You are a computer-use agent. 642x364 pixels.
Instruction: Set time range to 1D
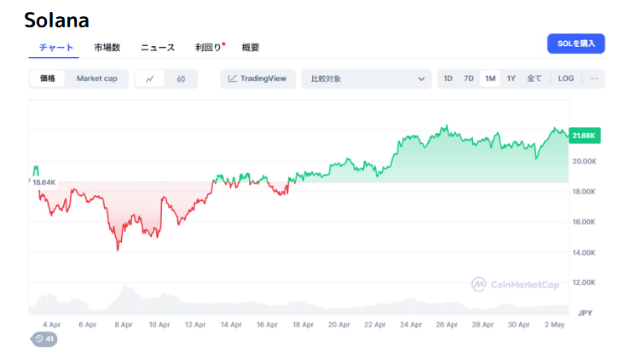click(x=448, y=78)
